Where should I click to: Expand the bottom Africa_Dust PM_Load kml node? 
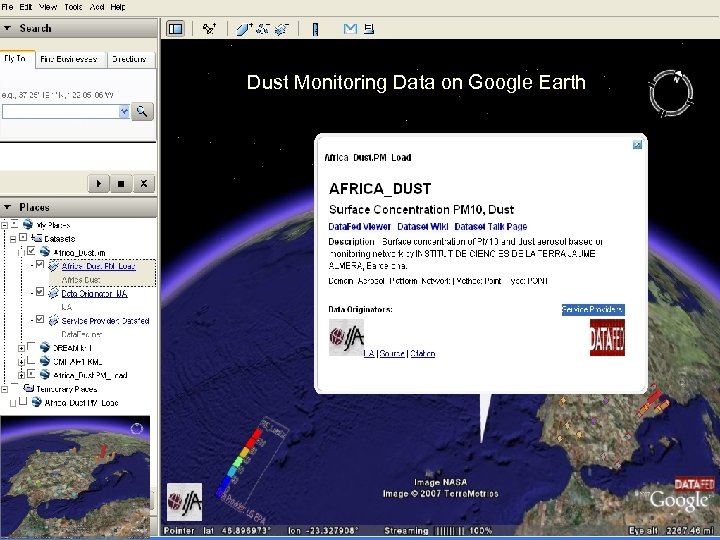(21, 375)
